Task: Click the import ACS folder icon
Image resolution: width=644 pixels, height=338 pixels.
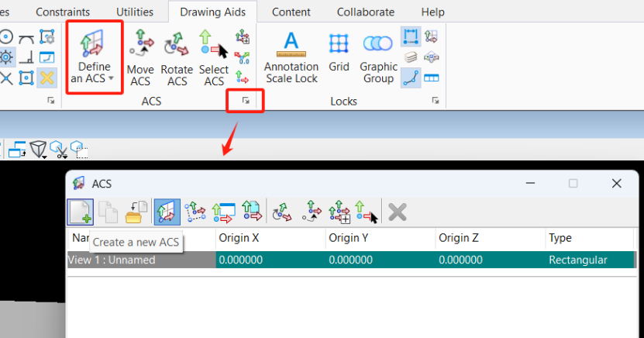Action: point(136,212)
